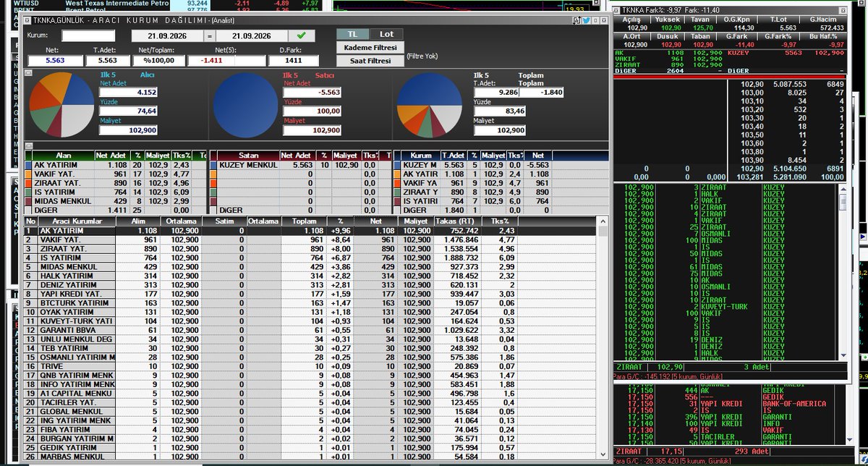Click the Twitter share icon

pyautogui.click(x=586, y=21)
